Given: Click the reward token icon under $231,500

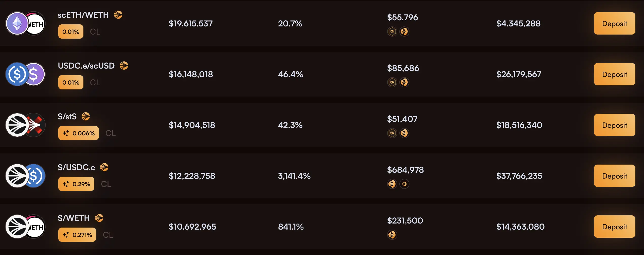Looking at the screenshot, I should coord(392,235).
